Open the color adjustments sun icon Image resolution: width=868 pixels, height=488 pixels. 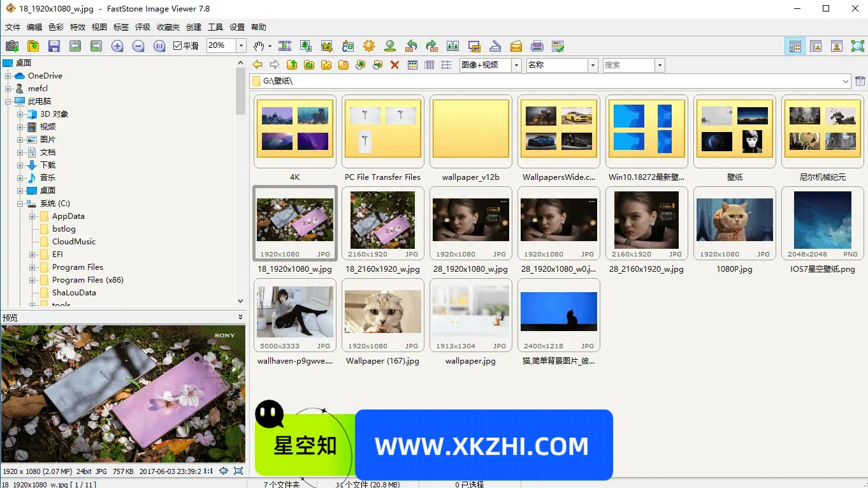coord(368,46)
